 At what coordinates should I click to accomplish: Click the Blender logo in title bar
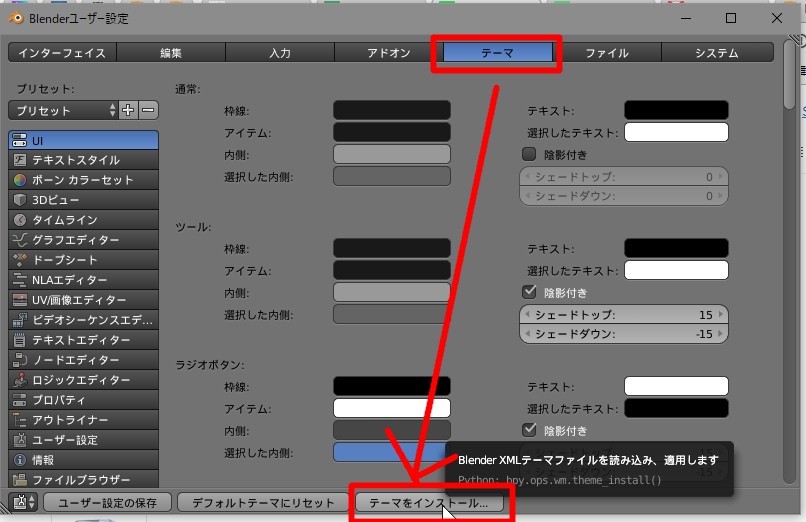[x=16, y=18]
